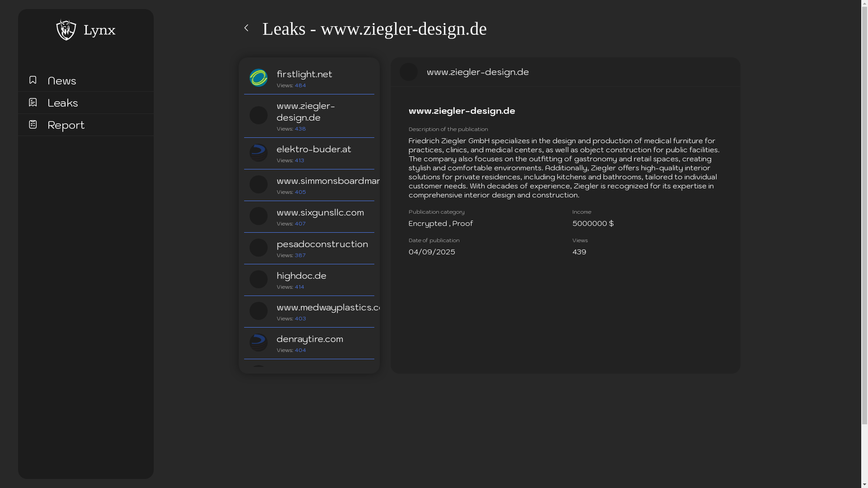Select the highdoc.de leak entry
The width and height of the screenshot is (868, 488).
pyautogui.click(x=302, y=276)
